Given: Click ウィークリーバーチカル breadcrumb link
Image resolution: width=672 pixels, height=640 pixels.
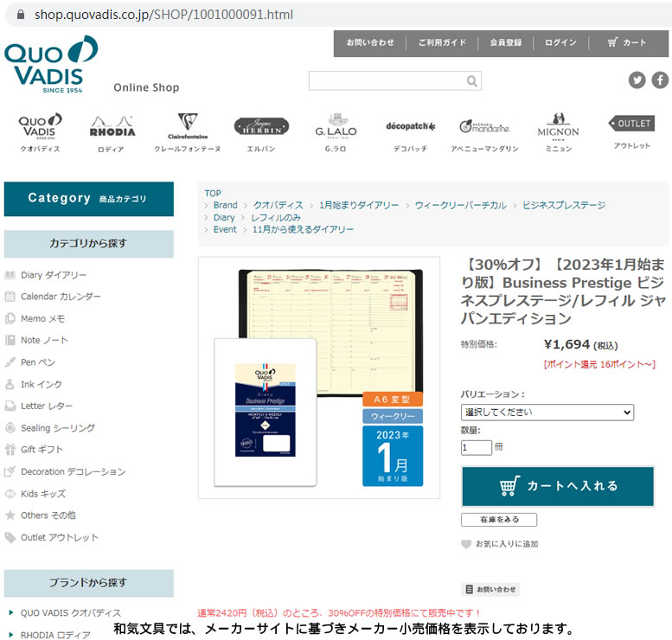Looking at the screenshot, I should [x=461, y=205].
